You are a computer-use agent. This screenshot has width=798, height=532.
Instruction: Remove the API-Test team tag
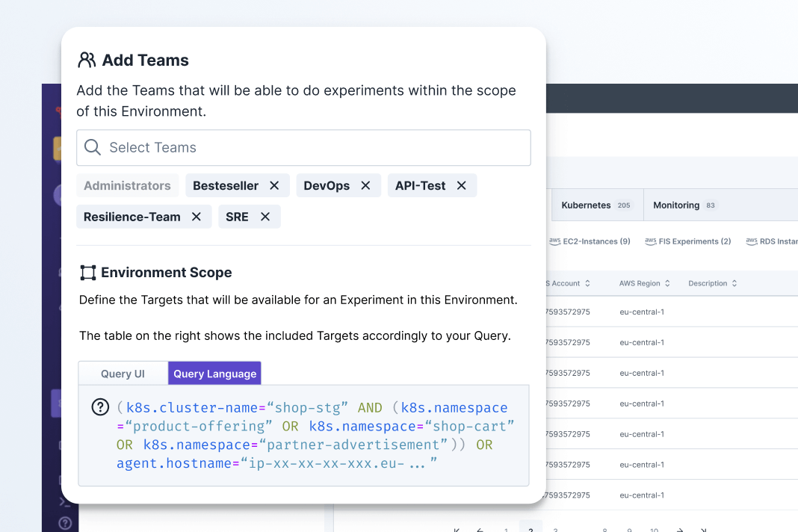[x=462, y=186]
